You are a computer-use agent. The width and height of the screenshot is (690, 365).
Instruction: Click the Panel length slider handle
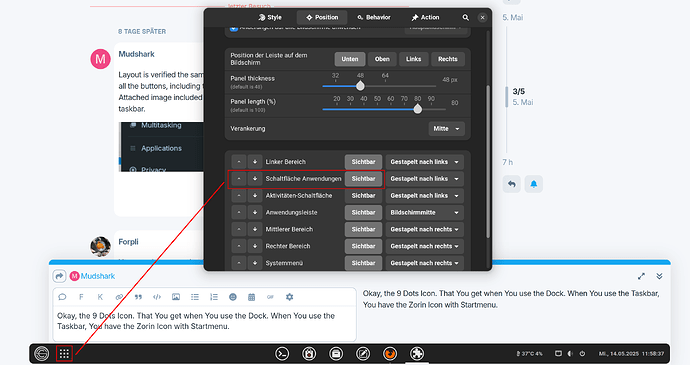click(418, 109)
